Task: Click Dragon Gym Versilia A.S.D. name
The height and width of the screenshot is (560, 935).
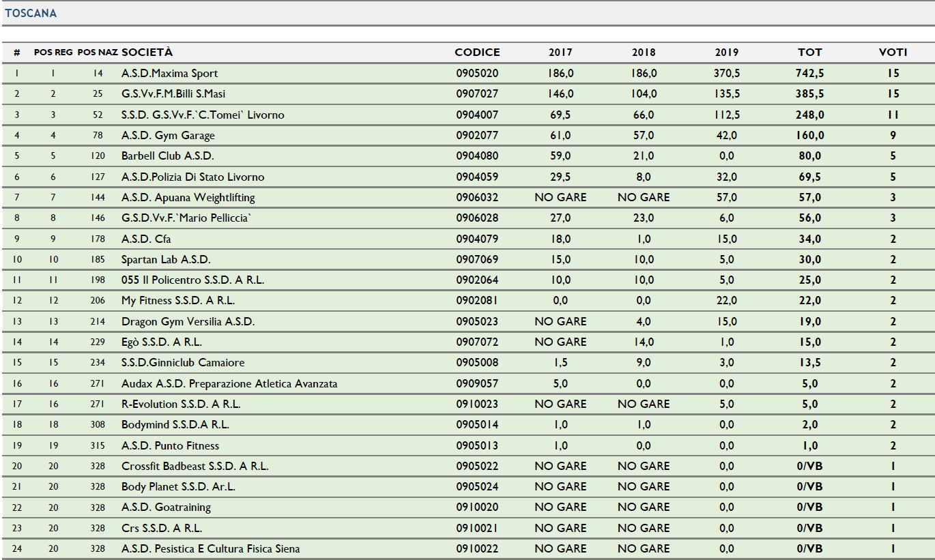Action: click(x=188, y=321)
